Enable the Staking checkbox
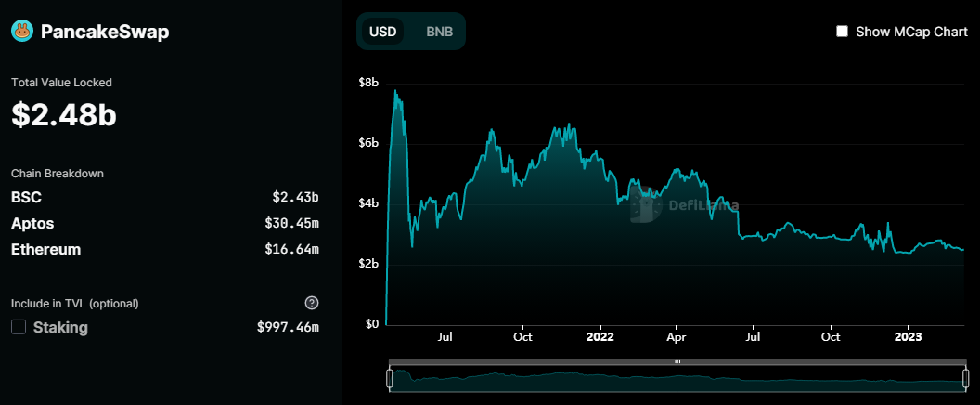Viewport: 980px width, 405px height. coord(19,327)
